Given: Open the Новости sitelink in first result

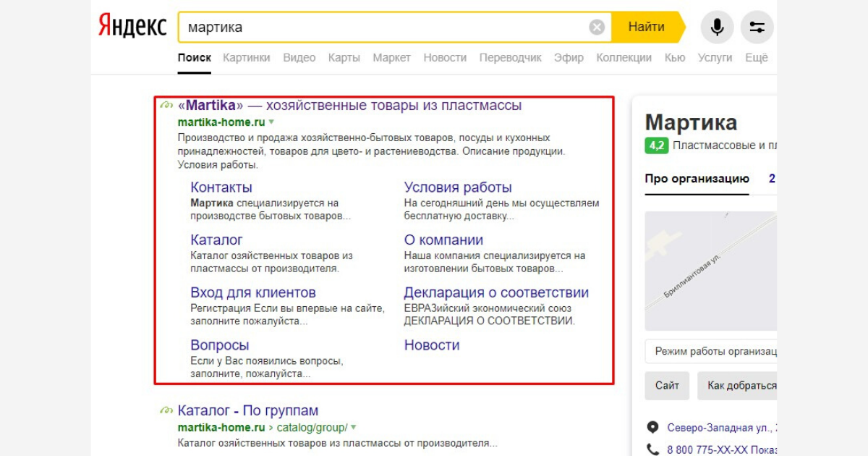Looking at the screenshot, I should point(432,345).
